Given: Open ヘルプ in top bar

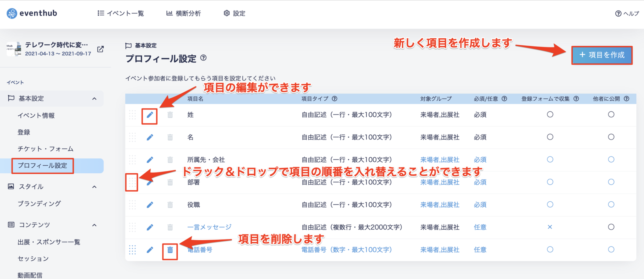Looking at the screenshot, I should [x=627, y=13].
